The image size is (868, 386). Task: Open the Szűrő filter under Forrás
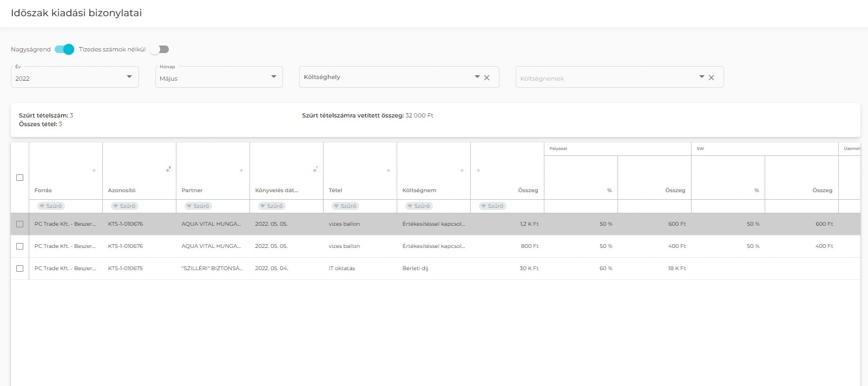[51, 206]
